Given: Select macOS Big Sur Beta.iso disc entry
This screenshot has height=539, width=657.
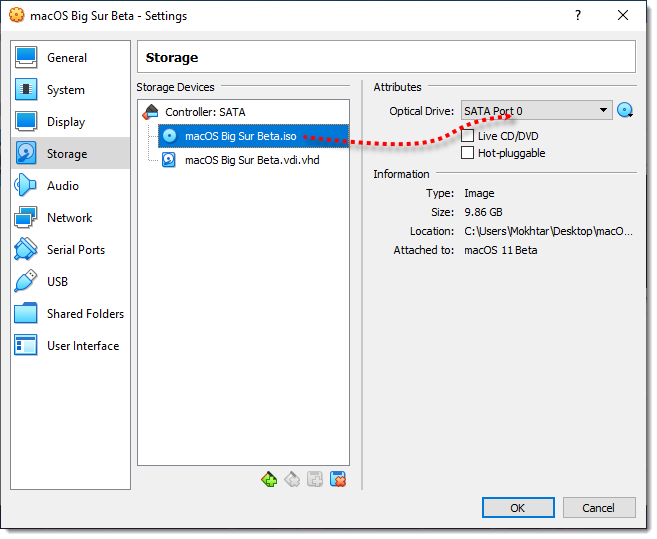Looking at the screenshot, I should pos(253,136).
